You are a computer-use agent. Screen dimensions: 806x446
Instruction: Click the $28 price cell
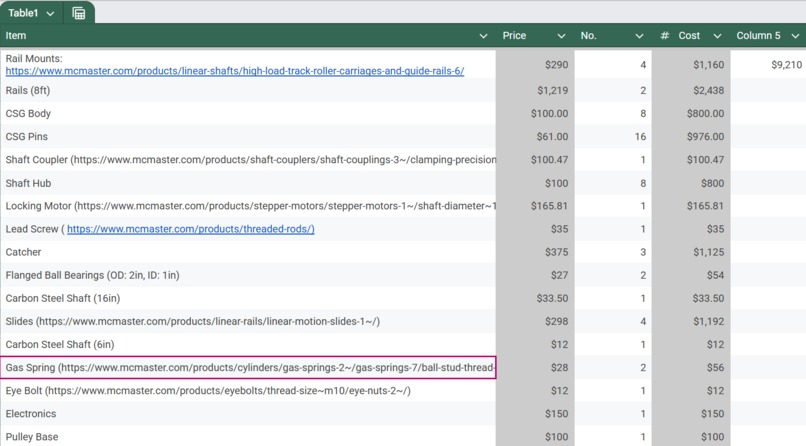[535, 368]
